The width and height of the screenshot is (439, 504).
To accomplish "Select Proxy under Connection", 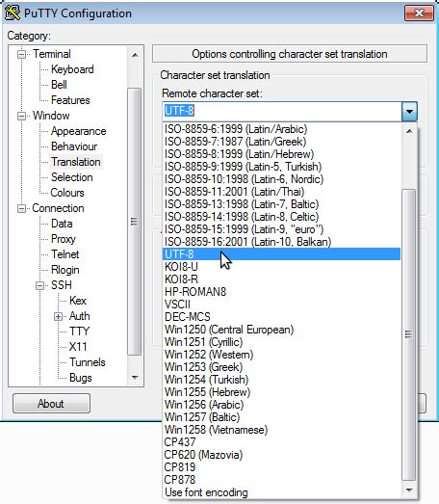I will [x=64, y=239].
